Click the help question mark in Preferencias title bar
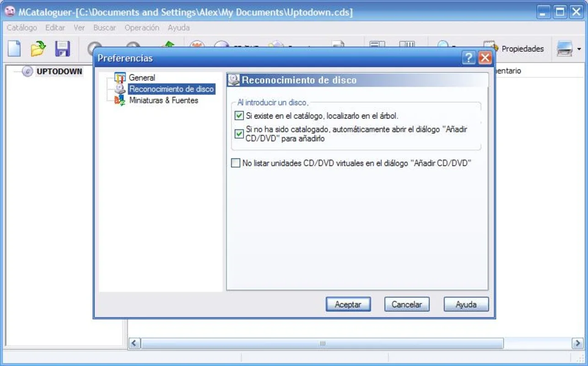The height and width of the screenshot is (366, 588). pyautogui.click(x=469, y=58)
